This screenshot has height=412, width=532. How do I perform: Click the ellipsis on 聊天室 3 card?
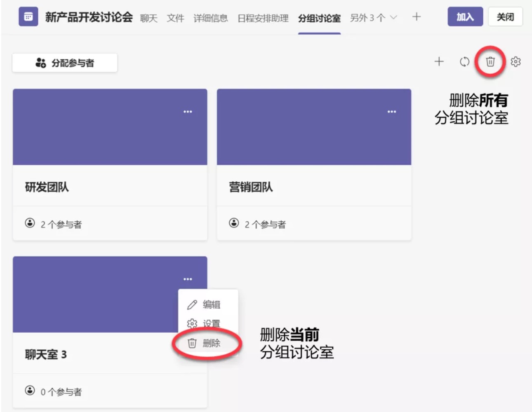point(188,279)
